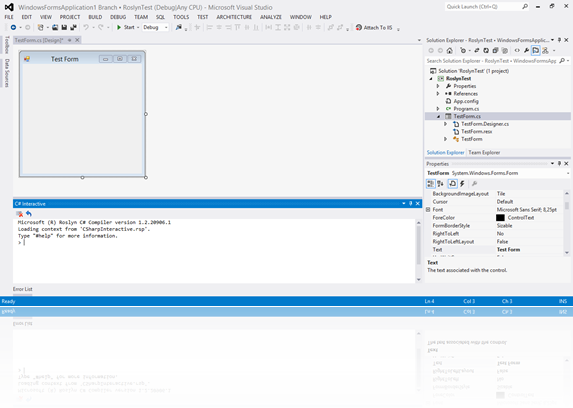Expand the References node in Solution Explorer
This screenshot has width=573, height=408.
(438, 94)
